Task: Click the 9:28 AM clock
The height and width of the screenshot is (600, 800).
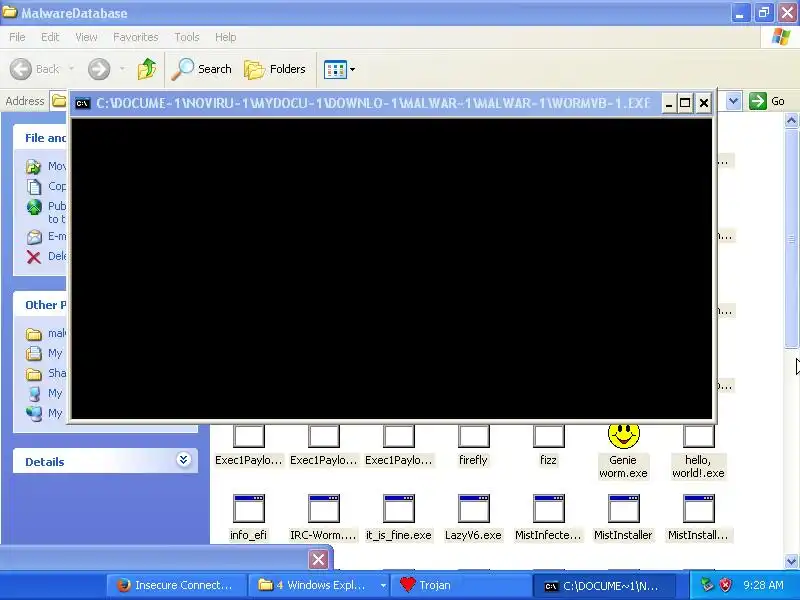Action: click(763, 585)
